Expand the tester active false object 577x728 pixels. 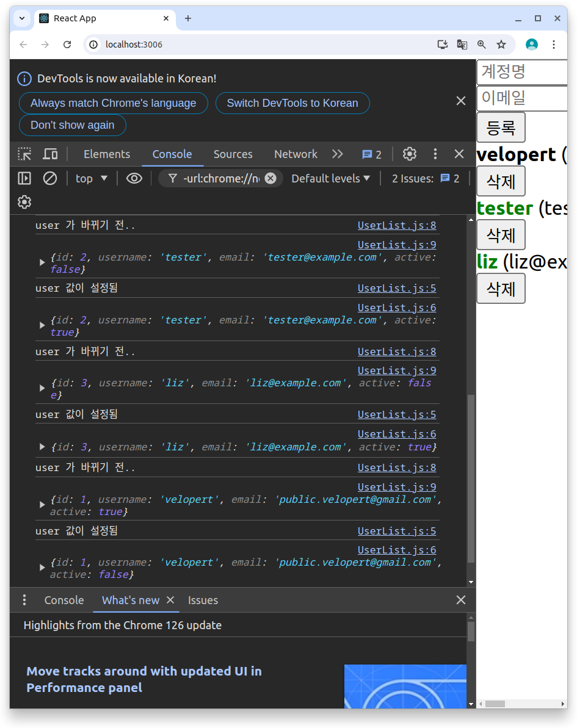click(x=42, y=263)
